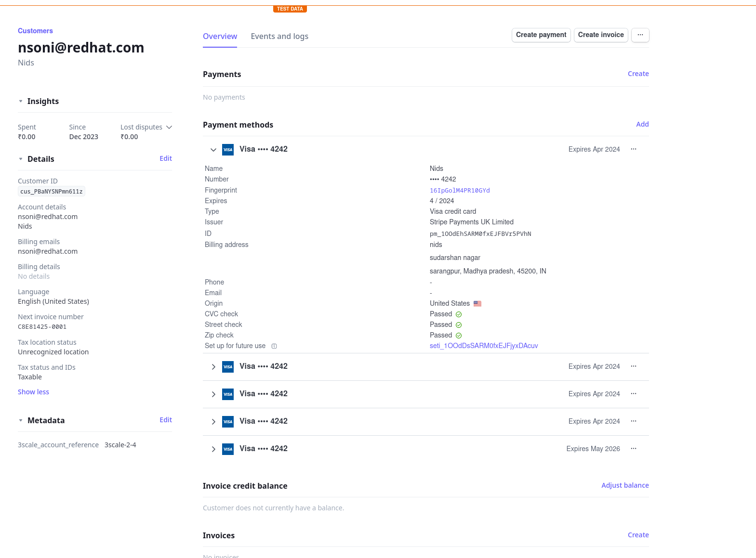Open options menu for the expanded Visa card
The width and height of the screenshot is (756, 558).
tap(634, 149)
